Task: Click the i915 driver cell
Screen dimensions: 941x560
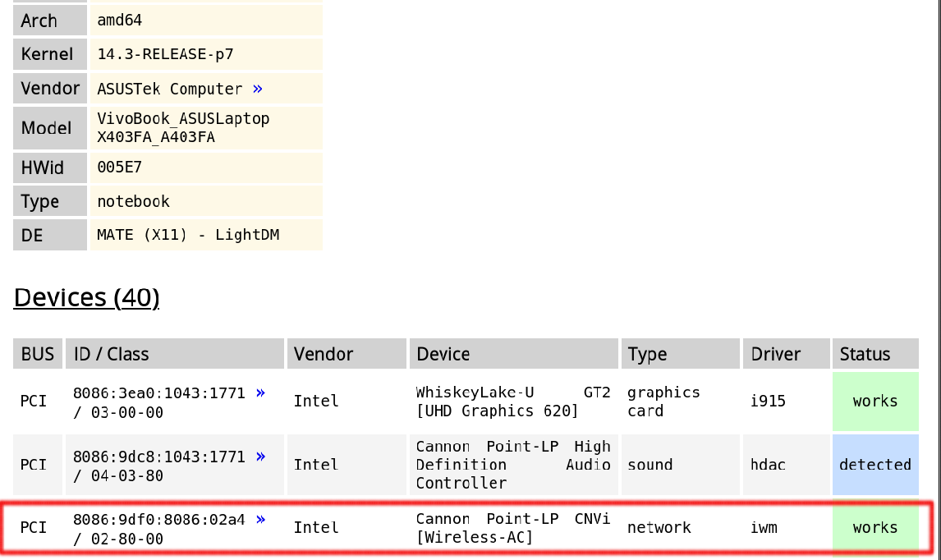Action: [x=768, y=402]
